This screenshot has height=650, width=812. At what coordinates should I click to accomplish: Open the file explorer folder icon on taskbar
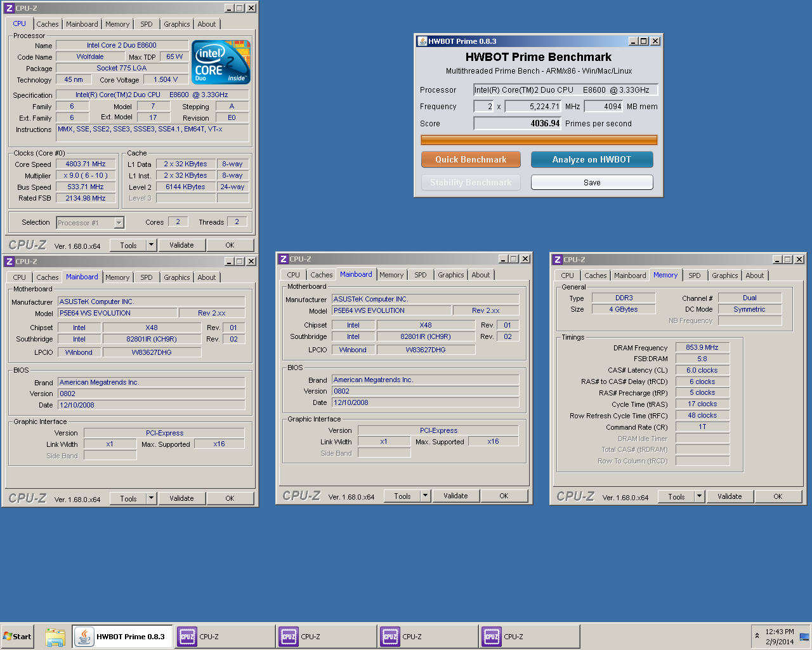55,637
